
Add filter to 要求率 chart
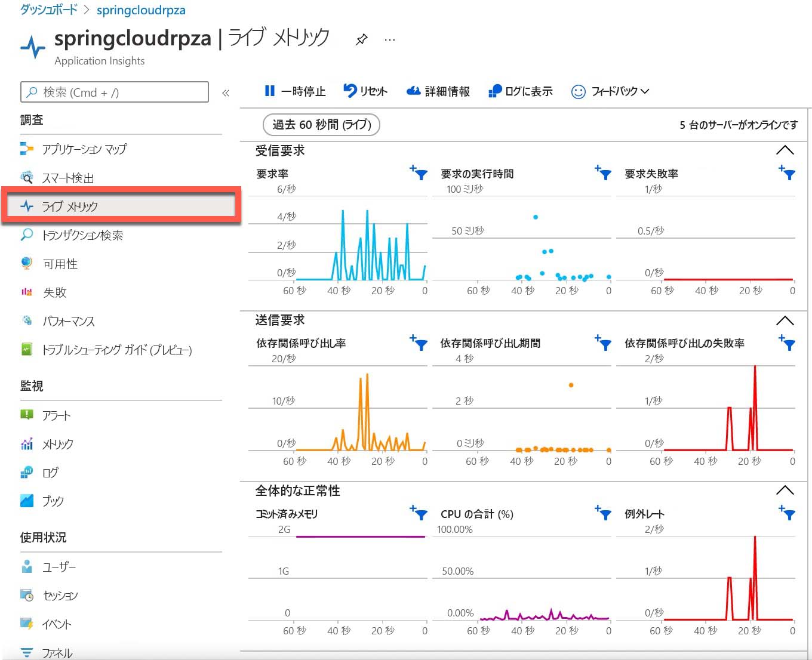click(x=419, y=173)
